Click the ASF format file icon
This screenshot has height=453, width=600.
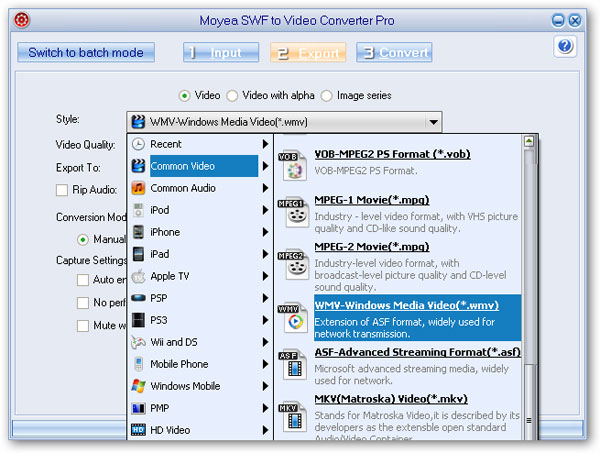293,365
